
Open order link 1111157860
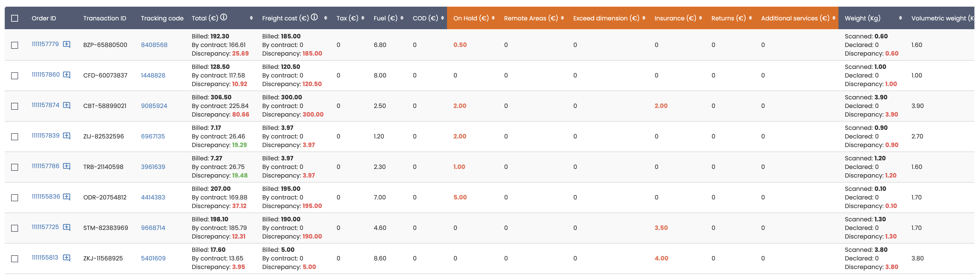(x=46, y=75)
